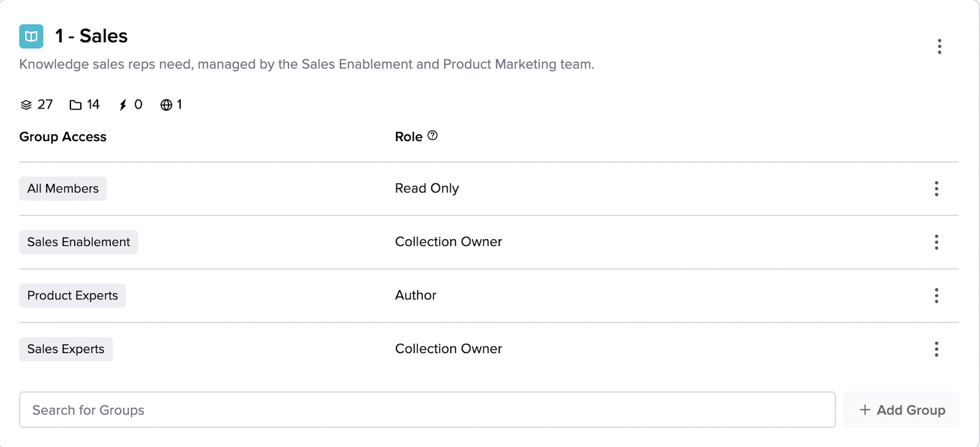
Task: Focus the Search for Groups field
Action: [x=427, y=410]
